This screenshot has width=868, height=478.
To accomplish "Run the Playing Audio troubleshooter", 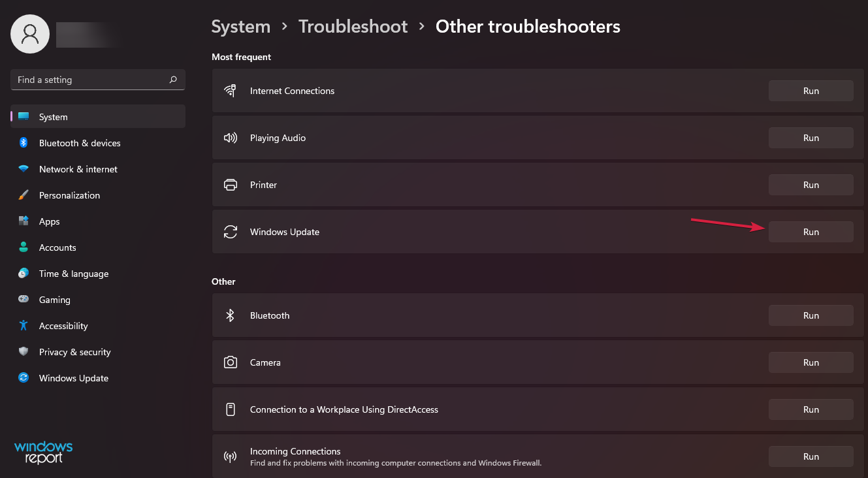I will [x=811, y=138].
